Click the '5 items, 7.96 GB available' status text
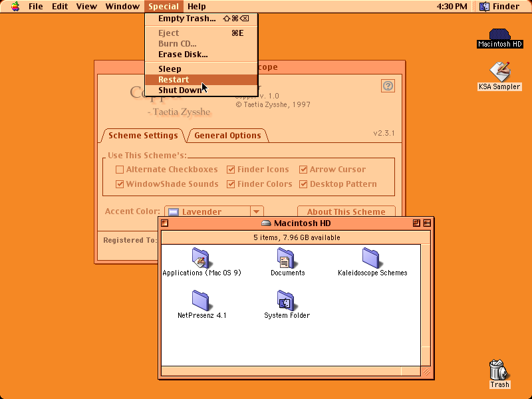 click(x=297, y=237)
